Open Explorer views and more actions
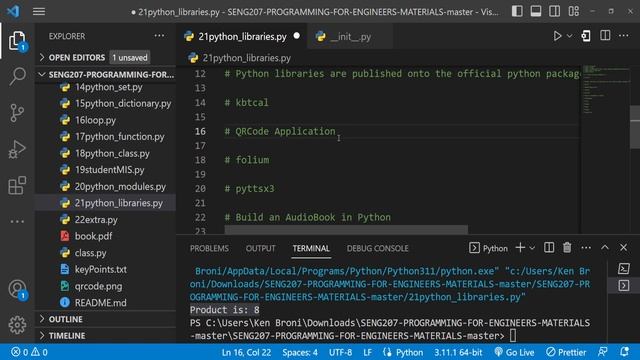Viewport: 640px width, 360px height. click(159, 36)
